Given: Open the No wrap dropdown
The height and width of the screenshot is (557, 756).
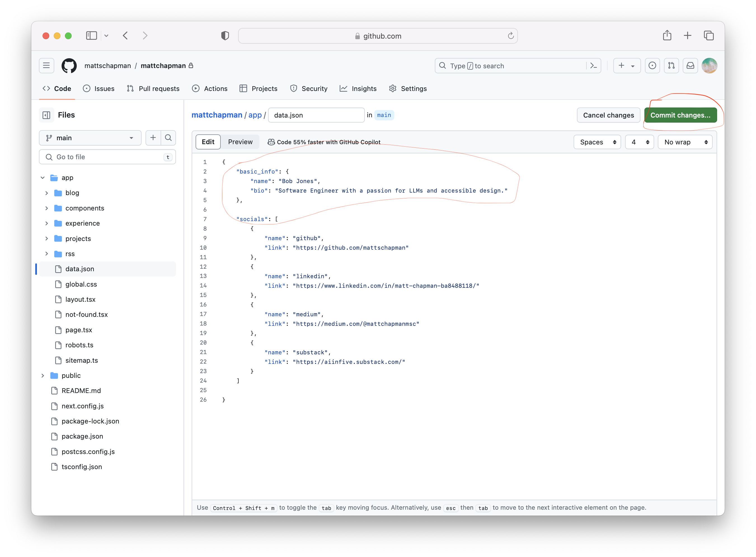Looking at the screenshot, I should (685, 142).
